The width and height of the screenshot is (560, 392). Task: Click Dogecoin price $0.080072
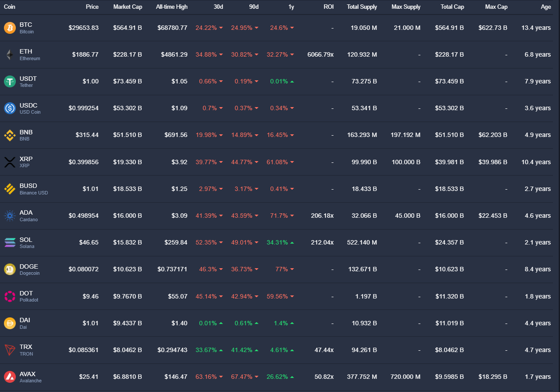(x=83, y=269)
